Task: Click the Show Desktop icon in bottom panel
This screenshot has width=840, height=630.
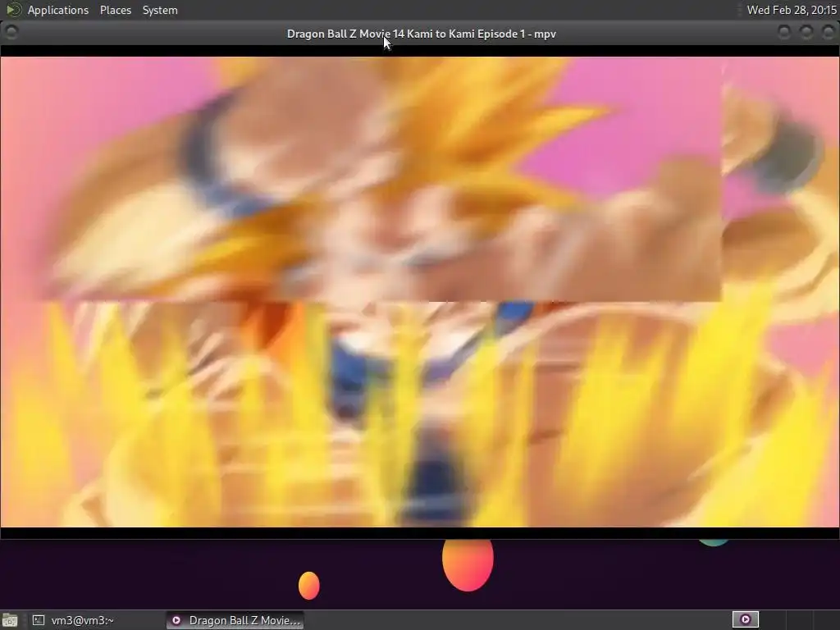Action: coord(9,620)
